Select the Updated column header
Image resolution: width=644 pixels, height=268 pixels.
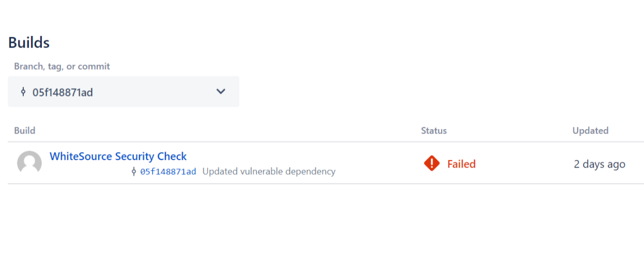[590, 131]
